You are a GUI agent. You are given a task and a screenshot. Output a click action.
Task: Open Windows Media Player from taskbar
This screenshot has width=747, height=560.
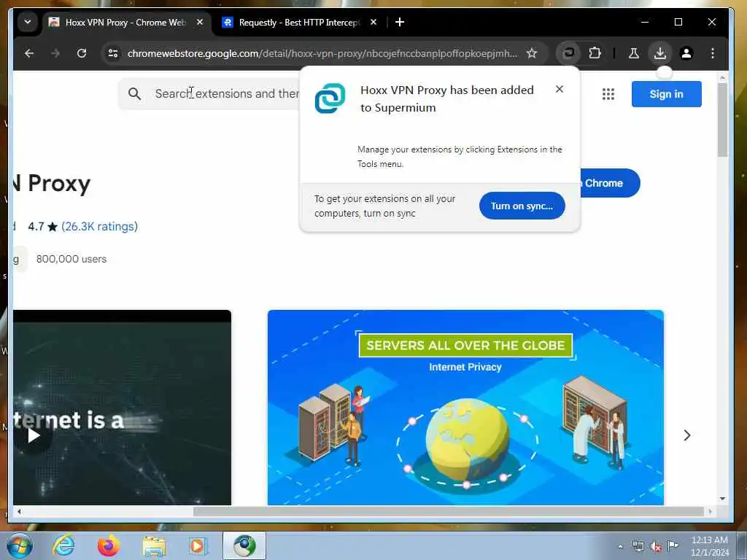click(198, 545)
